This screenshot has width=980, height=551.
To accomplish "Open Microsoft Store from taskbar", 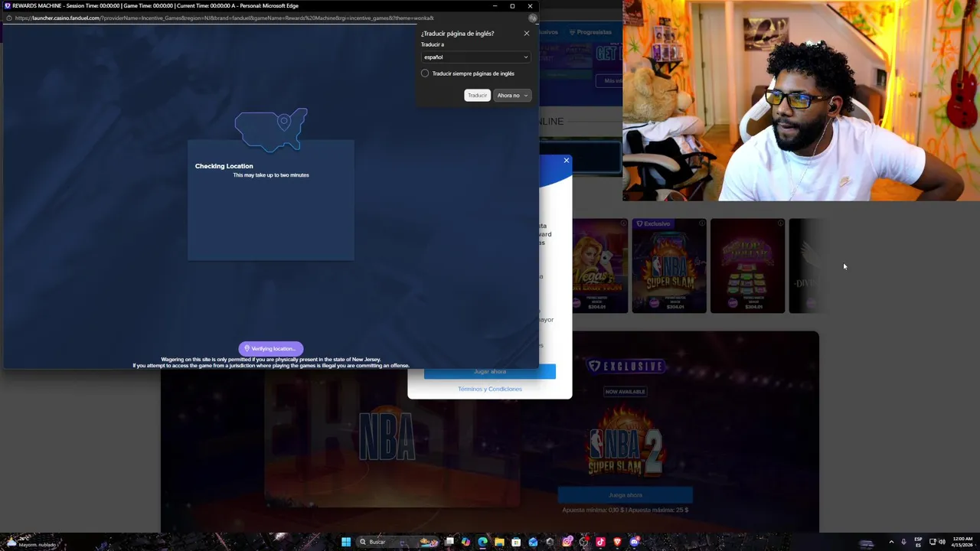I will click(516, 542).
